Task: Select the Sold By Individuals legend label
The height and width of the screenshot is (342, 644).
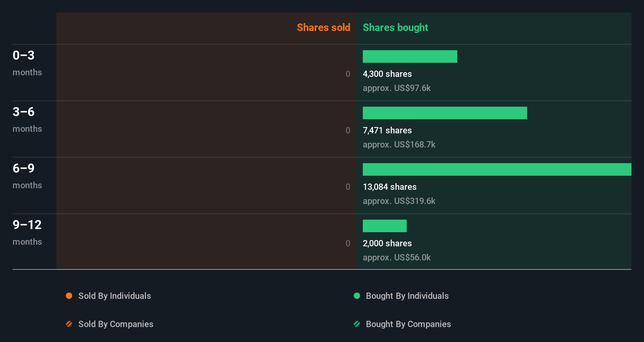Action: point(115,296)
